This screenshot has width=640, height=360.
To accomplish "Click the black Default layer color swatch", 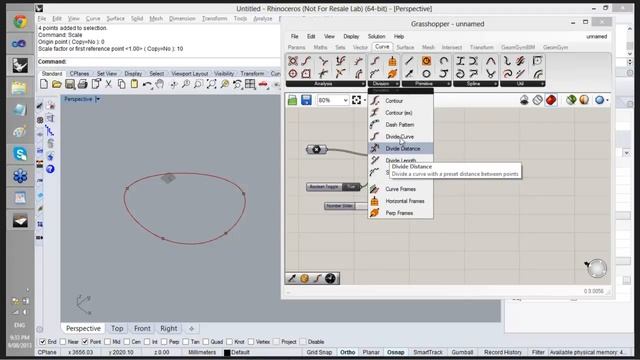I will coord(227,353).
